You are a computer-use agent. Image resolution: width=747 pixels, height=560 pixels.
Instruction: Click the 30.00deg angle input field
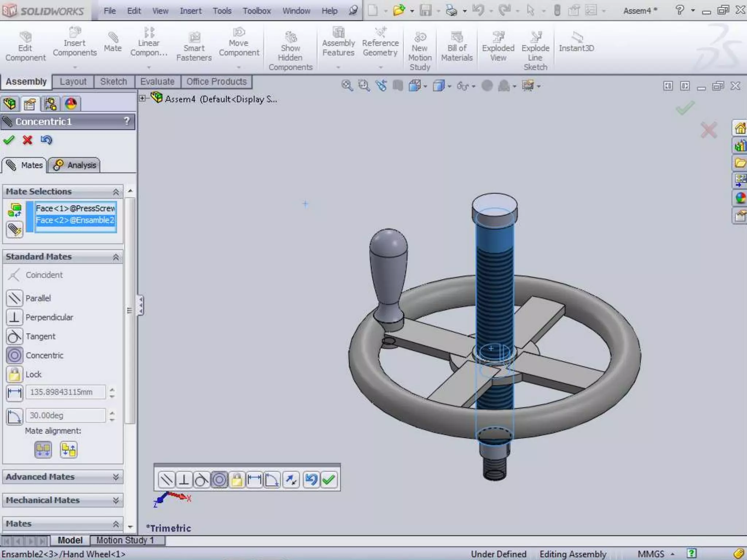[x=66, y=416]
